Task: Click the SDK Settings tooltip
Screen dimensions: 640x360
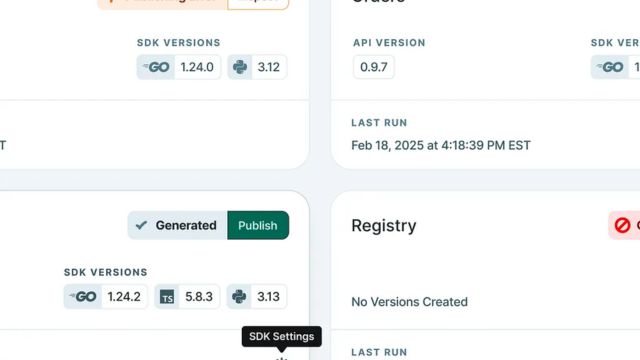Action: click(282, 336)
